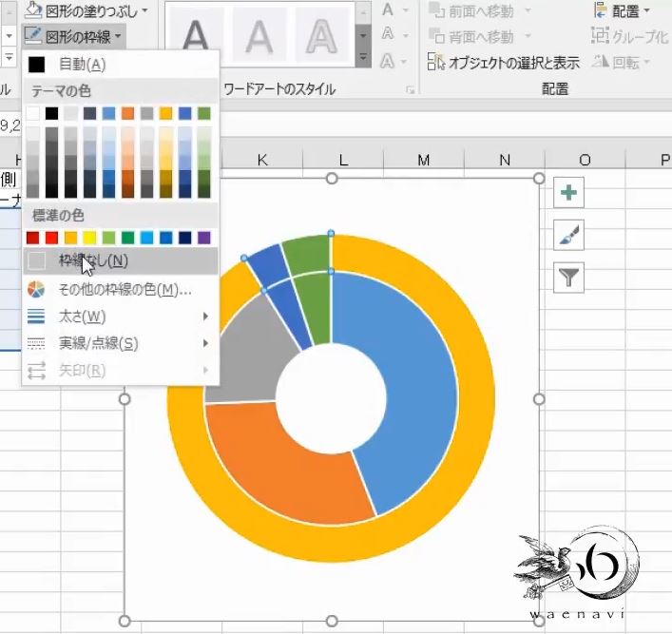
Task: Pick dark navy in standard colors row
Action: pos(185,238)
